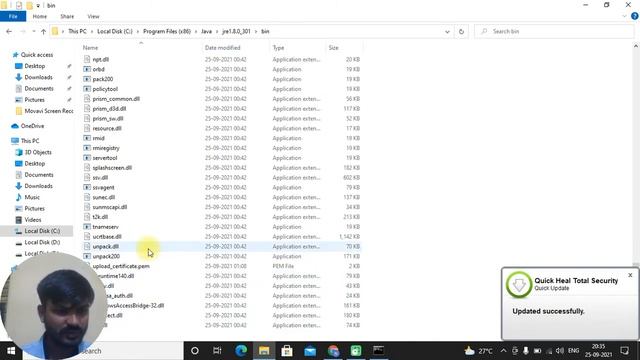Click Java breadcrumb in address bar
640x360 pixels.
[x=207, y=31]
